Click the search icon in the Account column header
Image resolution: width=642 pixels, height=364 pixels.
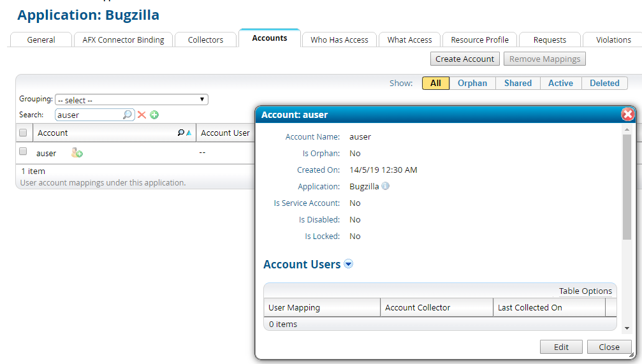181,133
